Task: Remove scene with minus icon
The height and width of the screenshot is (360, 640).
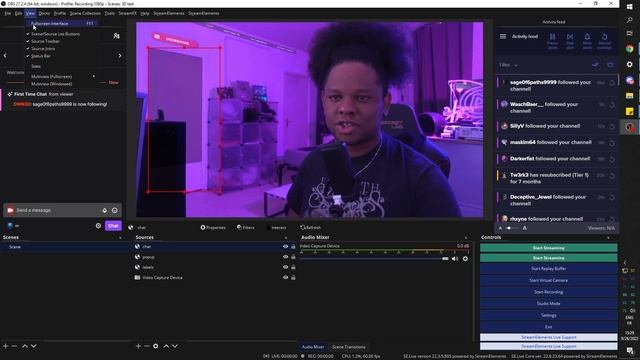Action: click(x=14, y=346)
